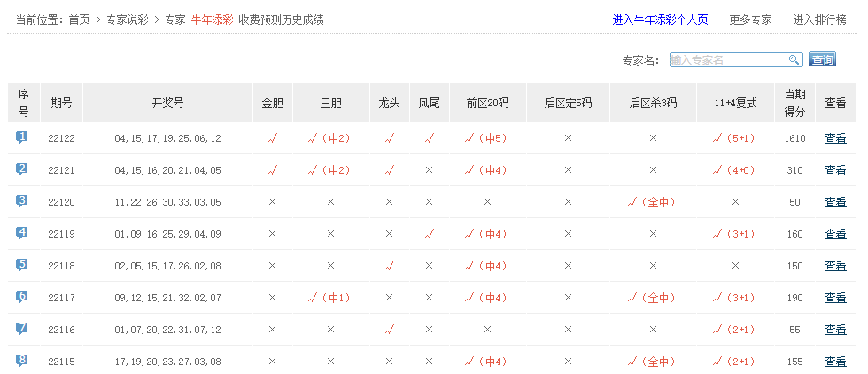Open the 更多专家 link
The width and height of the screenshot is (868, 374).
750,19
